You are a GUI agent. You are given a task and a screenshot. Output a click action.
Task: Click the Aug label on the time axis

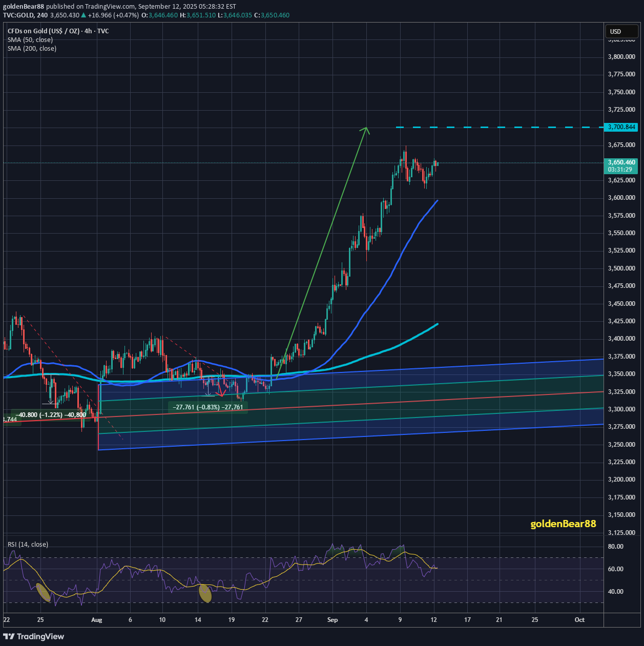coord(97,620)
